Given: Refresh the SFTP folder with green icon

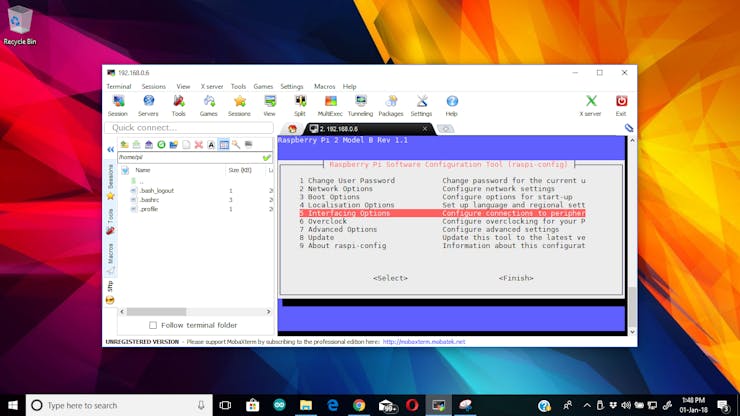Looking at the screenshot, I should pyautogui.click(x=161, y=144).
